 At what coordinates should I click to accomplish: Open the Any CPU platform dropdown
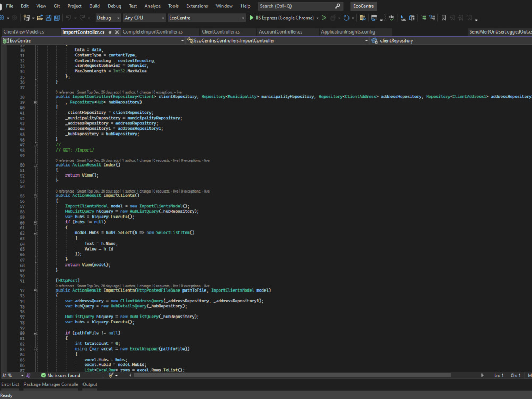[144, 18]
